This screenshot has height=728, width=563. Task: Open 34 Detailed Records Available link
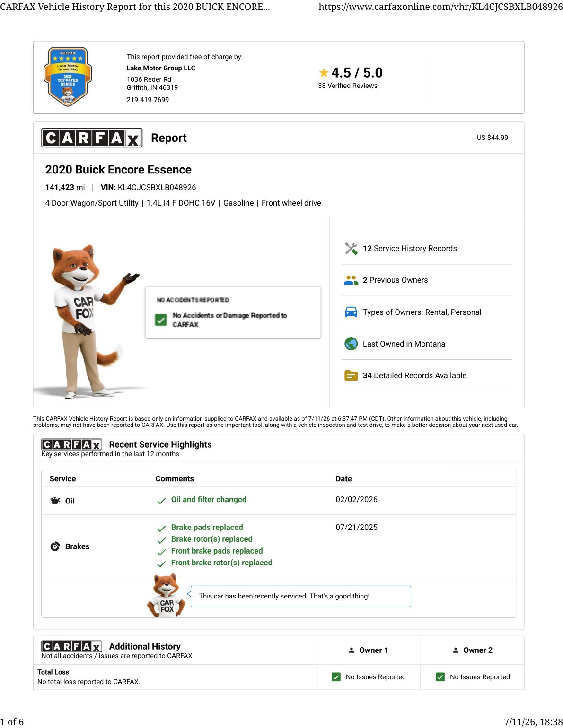click(414, 375)
